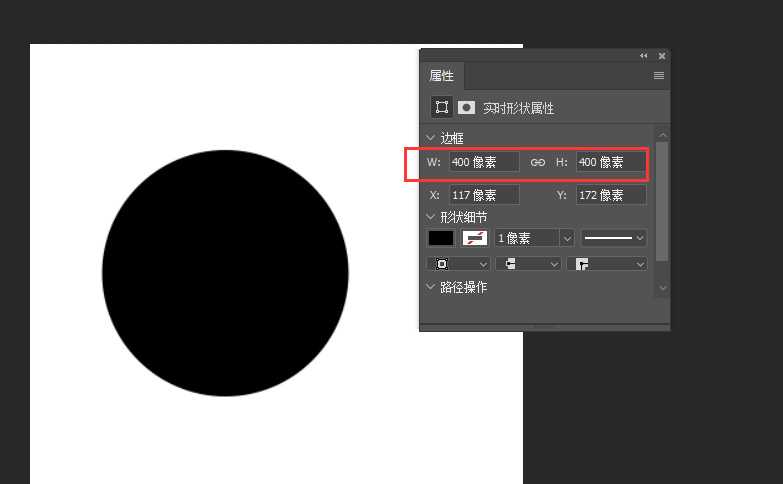This screenshot has height=484, width=783.
Task: Toggle the width-height link icon
Action: (x=537, y=162)
